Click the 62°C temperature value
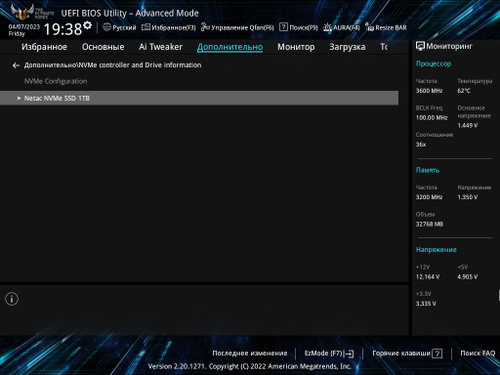500x375 pixels. 464,91
